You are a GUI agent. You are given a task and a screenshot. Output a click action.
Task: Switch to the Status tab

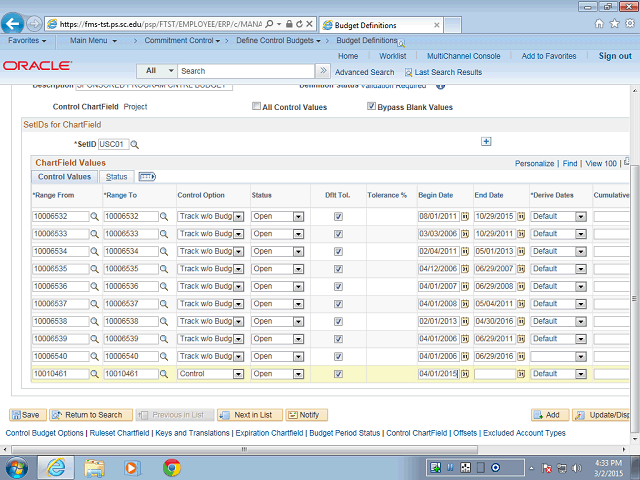coord(117,177)
